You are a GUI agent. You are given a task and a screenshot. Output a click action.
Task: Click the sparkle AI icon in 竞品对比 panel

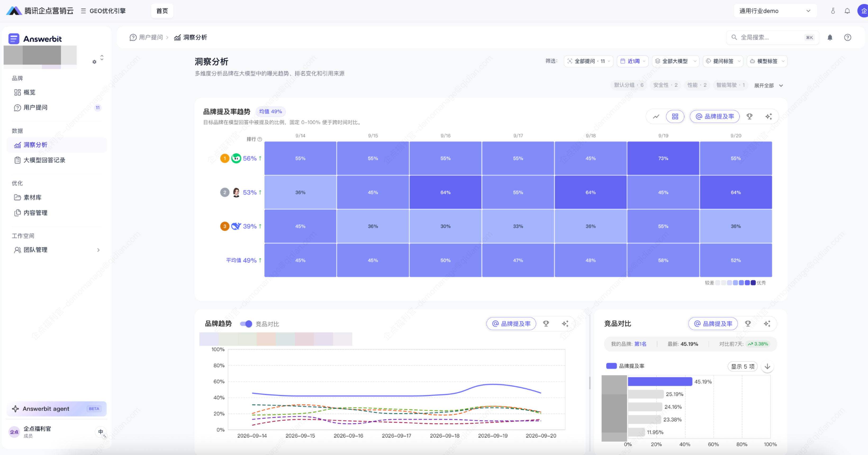767,324
